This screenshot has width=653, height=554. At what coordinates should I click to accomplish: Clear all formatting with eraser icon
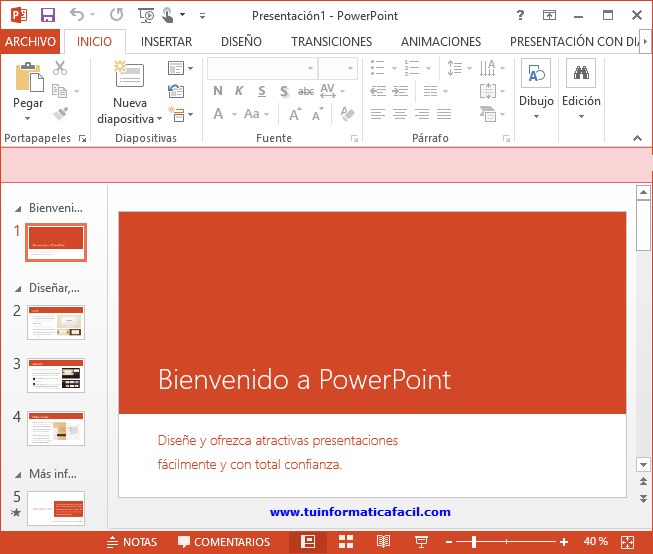[x=347, y=114]
